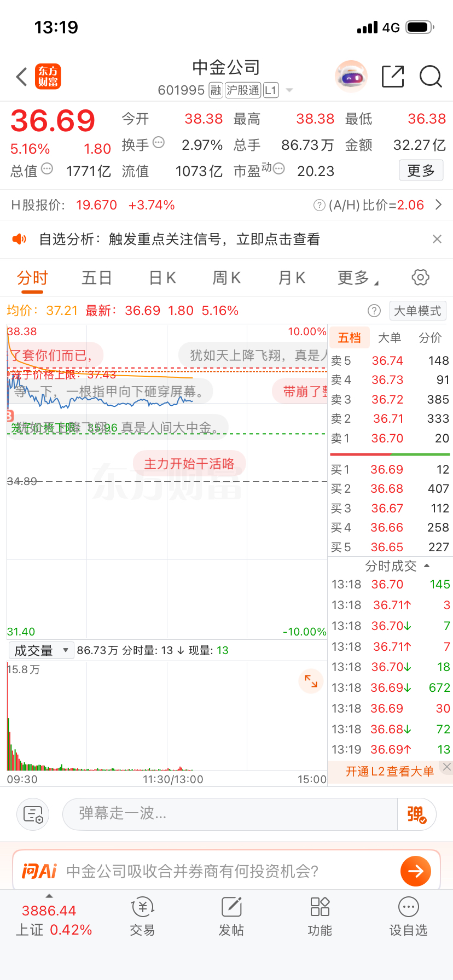
Task: Open the AI question about 中金公司
Action: point(193,871)
